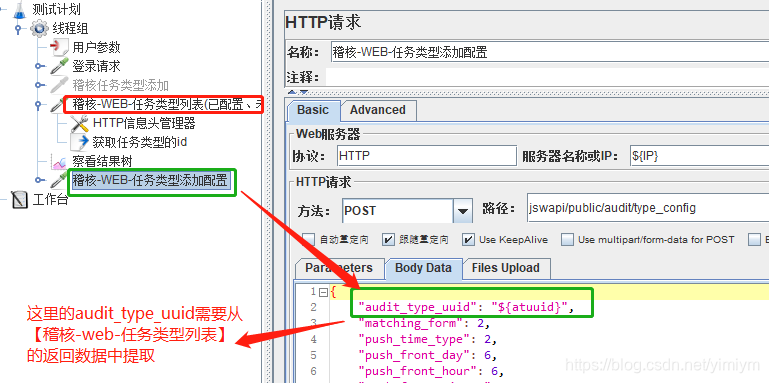Select 稽核-WEB-任务类型列表 request

point(167,104)
